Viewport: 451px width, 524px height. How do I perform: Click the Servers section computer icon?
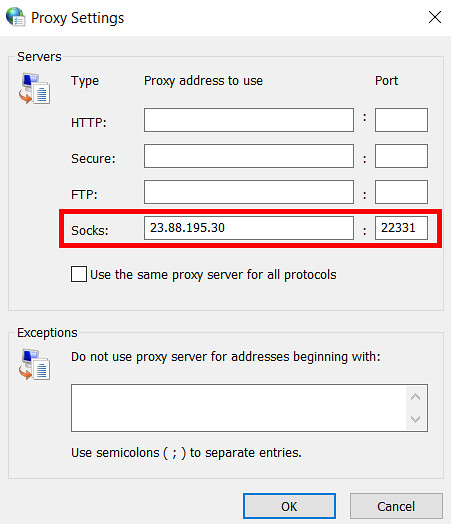tap(34, 89)
